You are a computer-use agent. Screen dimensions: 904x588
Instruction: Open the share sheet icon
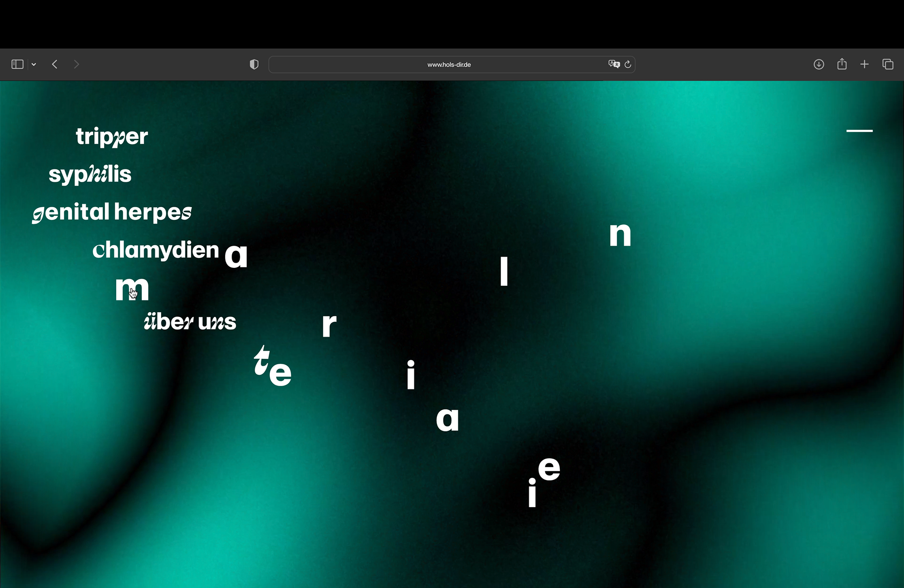(842, 64)
